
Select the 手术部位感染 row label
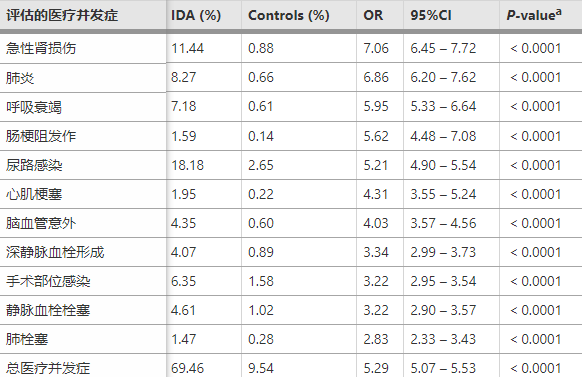[48, 281]
